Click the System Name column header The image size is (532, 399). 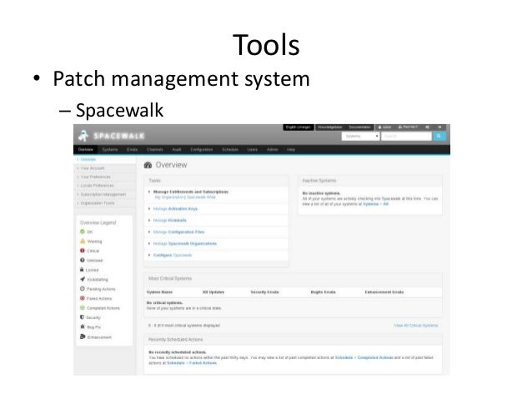[159, 292]
